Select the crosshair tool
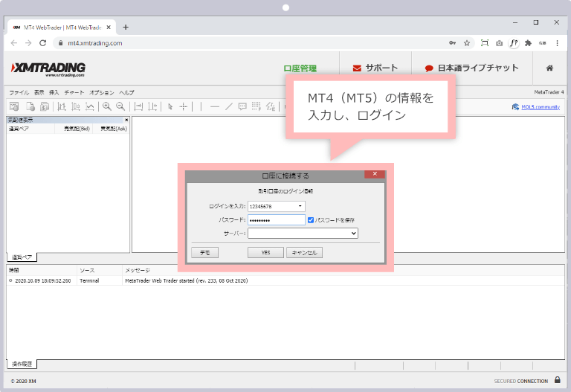571x392 pixels. tap(183, 106)
